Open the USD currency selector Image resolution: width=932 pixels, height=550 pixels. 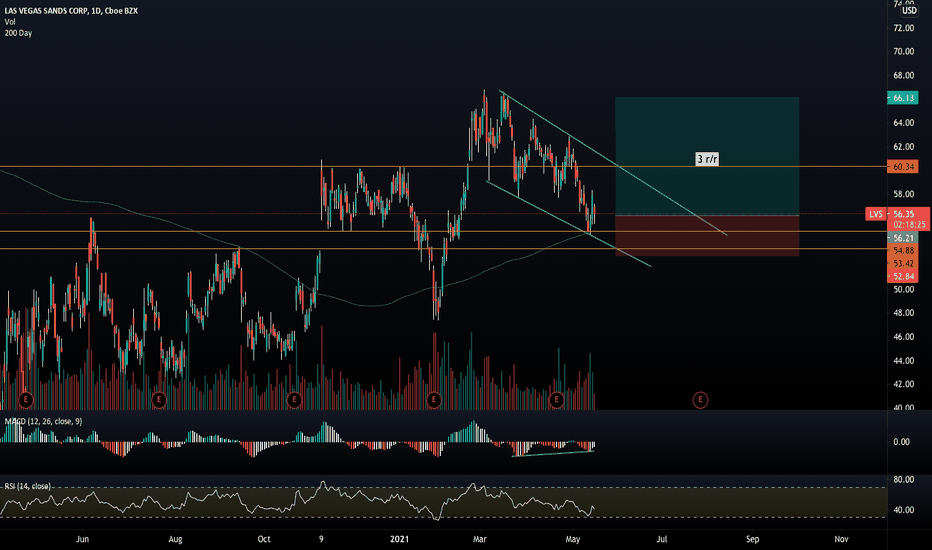909,11
